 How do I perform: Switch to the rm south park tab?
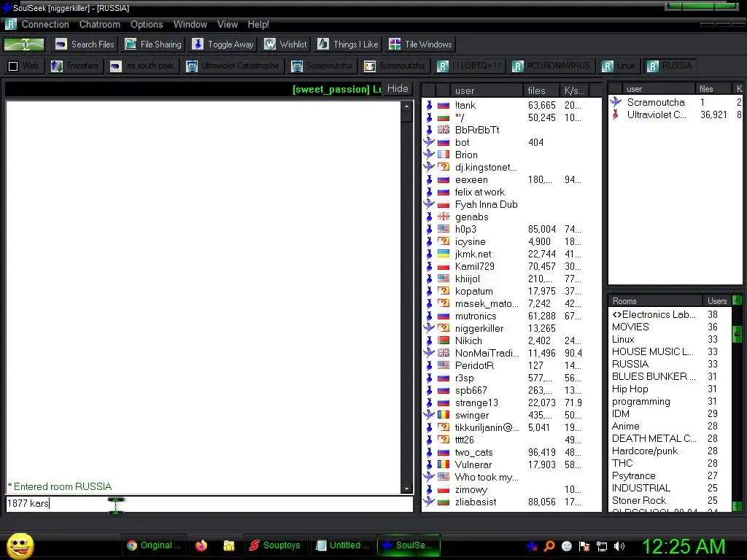(x=143, y=66)
